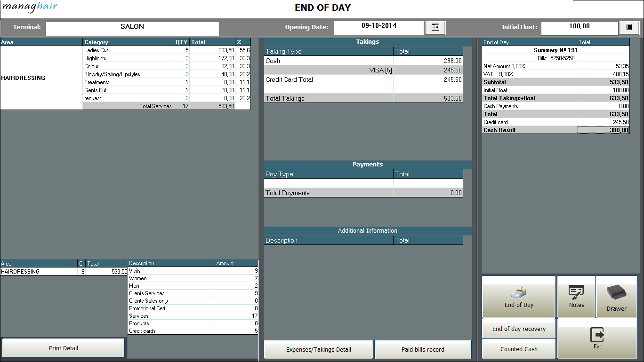Click the Initial Float value field
The height and width of the screenshot is (362, 644).
pos(579,28)
